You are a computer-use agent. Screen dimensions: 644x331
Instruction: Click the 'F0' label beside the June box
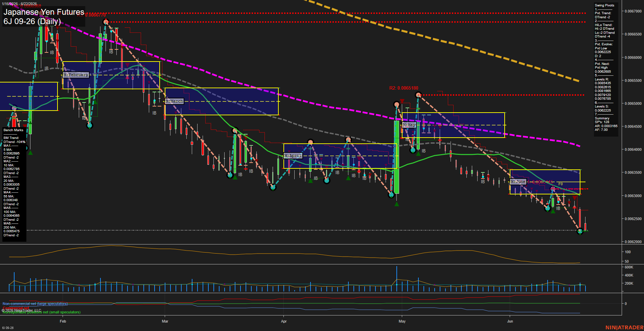[x=560, y=184]
